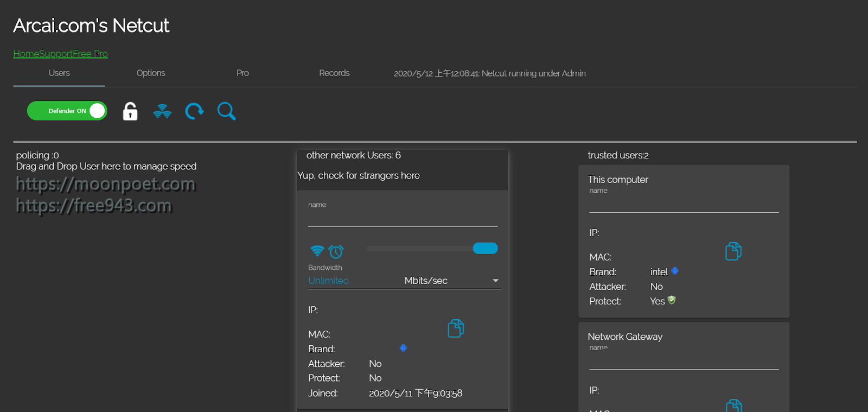
Task: Click the copy icon in This computer card
Action: [x=733, y=251]
